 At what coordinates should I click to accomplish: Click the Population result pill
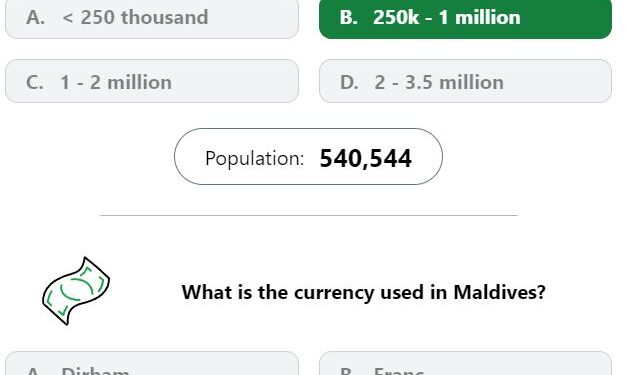[308, 157]
